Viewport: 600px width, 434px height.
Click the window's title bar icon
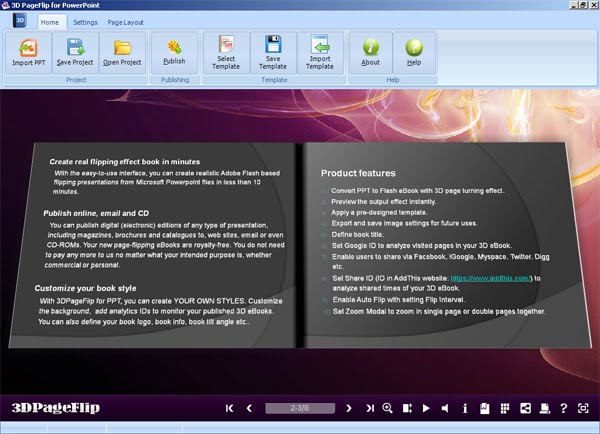coord(5,5)
